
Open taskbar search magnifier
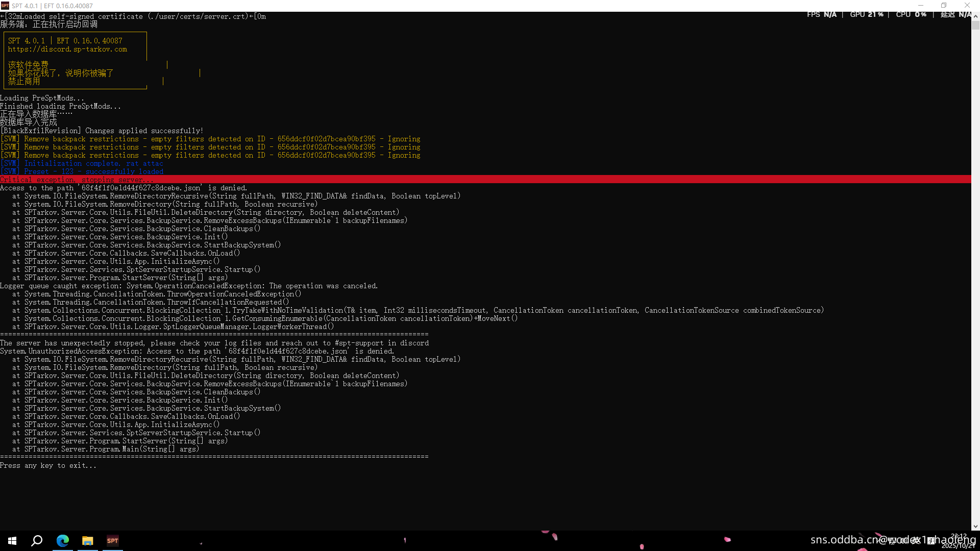point(37,541)
